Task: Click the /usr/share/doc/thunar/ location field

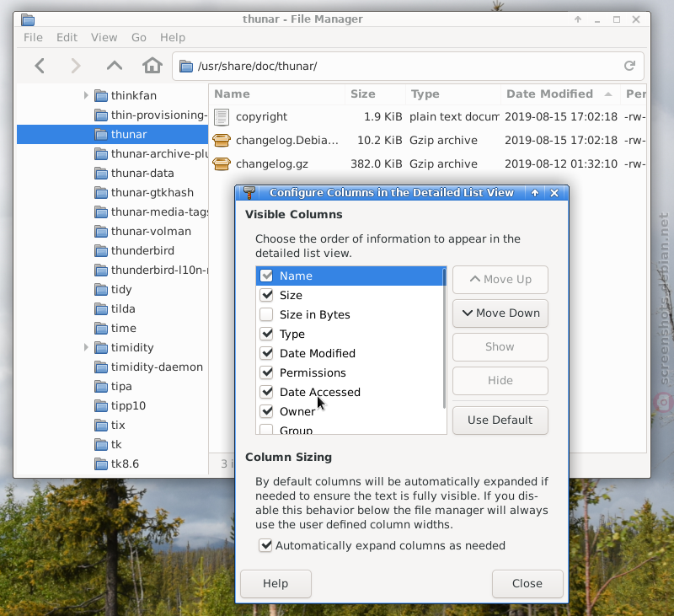Action: (x=408, y=67)
